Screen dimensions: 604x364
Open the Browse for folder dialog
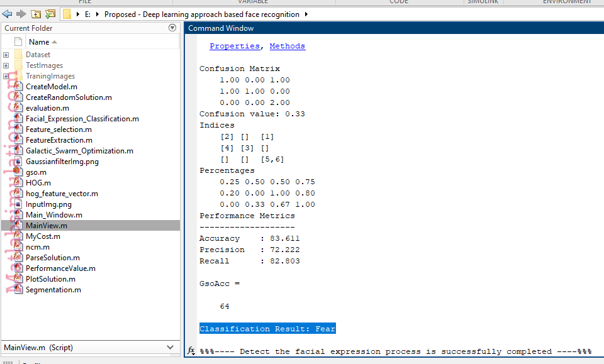click(x=50, y=14)
